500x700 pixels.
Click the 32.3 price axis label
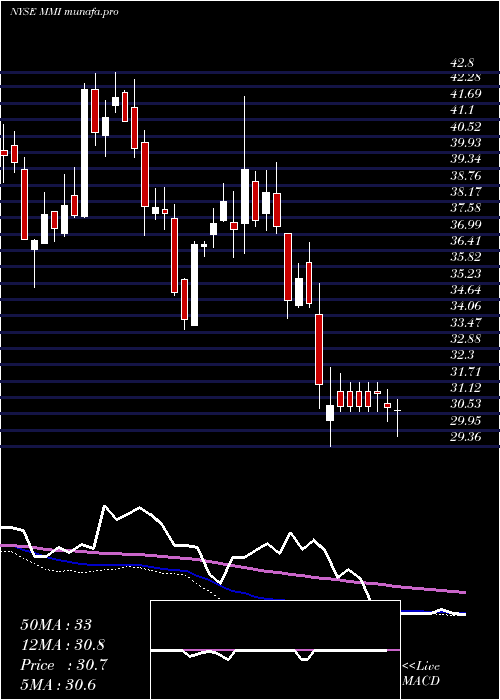point(462,355)
